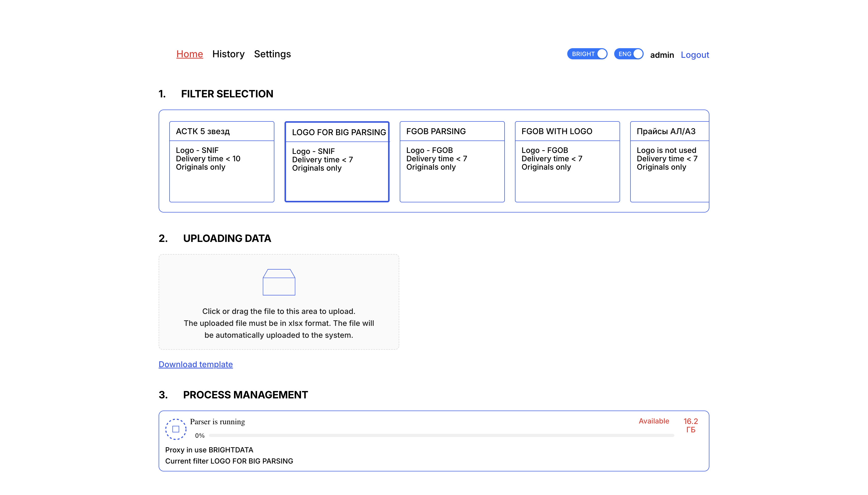Go to the Settings page
This screenshot has height=495, width=868.
272,54
